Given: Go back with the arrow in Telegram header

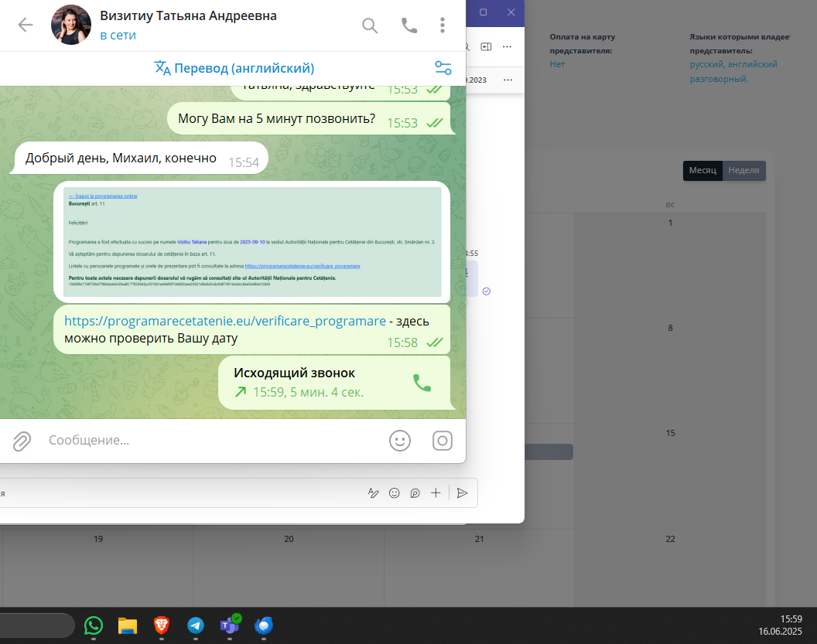Looking at the screenshot, I should 25,25.
